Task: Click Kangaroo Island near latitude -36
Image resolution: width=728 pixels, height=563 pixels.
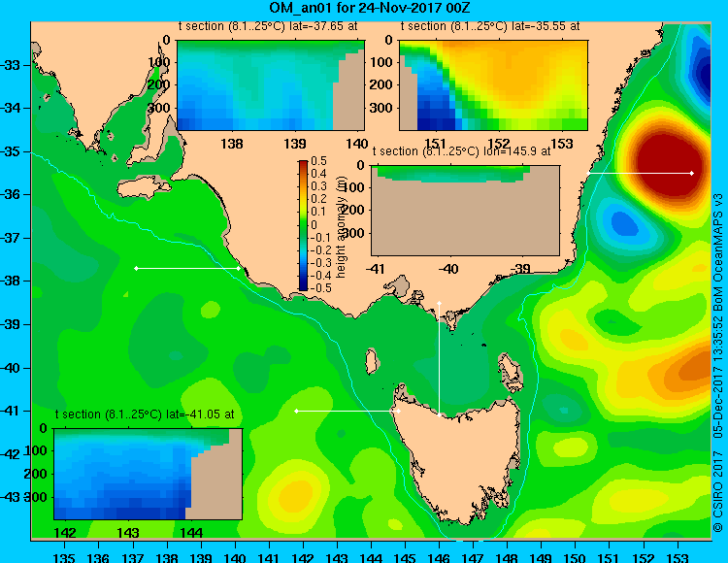Action: pos(144,188)
